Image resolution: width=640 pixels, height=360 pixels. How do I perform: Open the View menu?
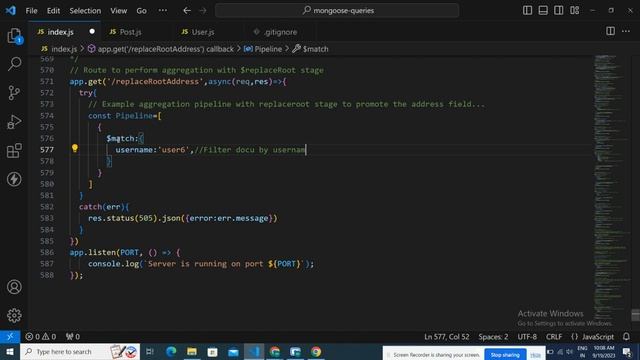point(118,11)
